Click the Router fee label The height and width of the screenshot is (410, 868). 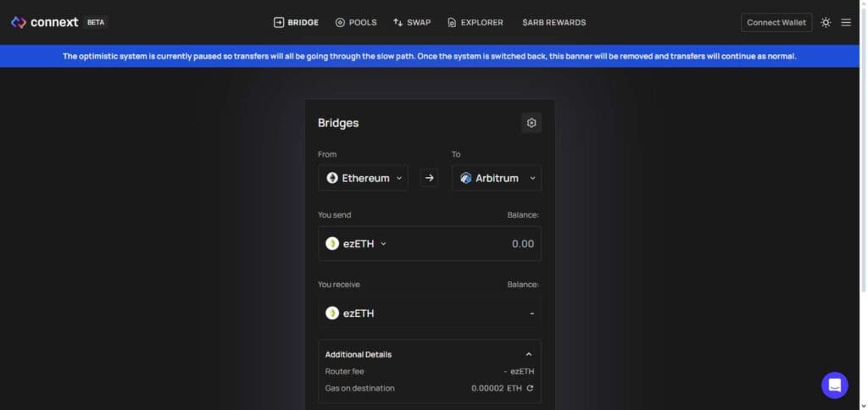344,372
